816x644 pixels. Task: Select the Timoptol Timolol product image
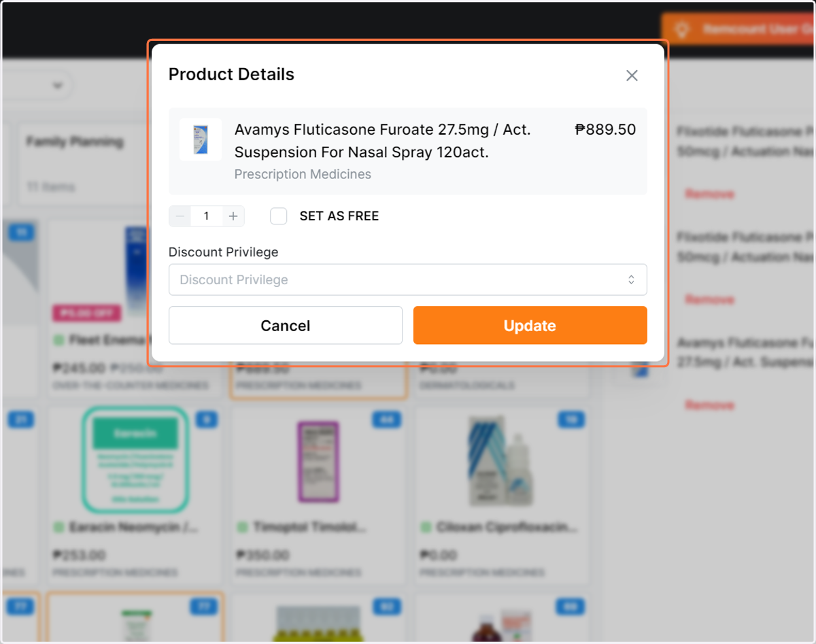(x=318, y=461)
